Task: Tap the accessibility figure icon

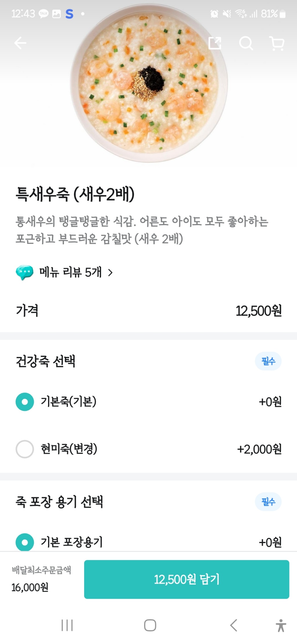Action: (281, 625)
